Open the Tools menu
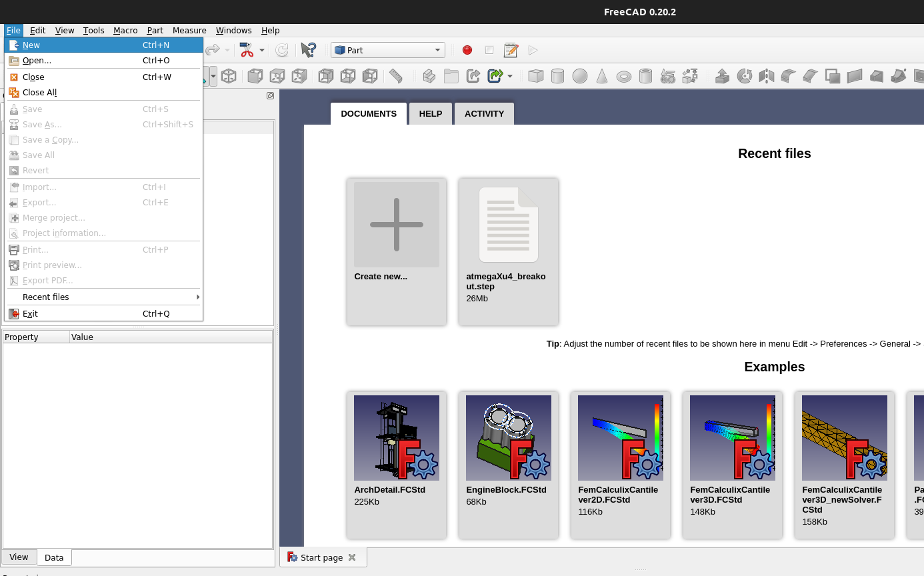Viewport: 924px width, 576px height. point(94,31)
